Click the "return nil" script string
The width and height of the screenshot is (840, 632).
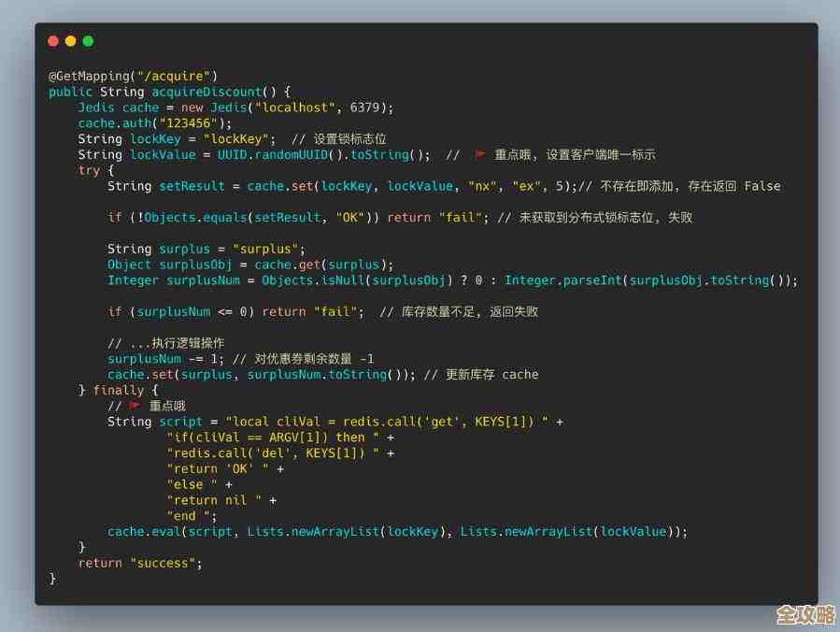pyautogui.click(x=217, y=500)
